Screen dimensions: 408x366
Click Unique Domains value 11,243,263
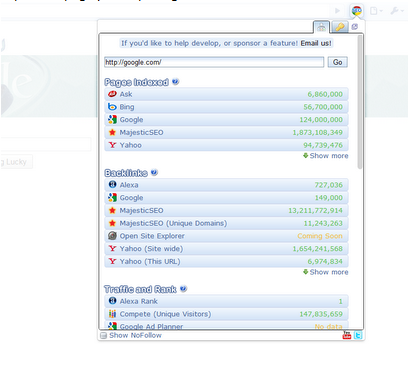click(323, 223)
